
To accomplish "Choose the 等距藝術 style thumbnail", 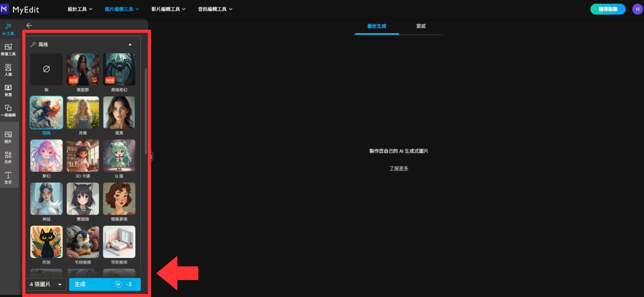I will point(119,242).
